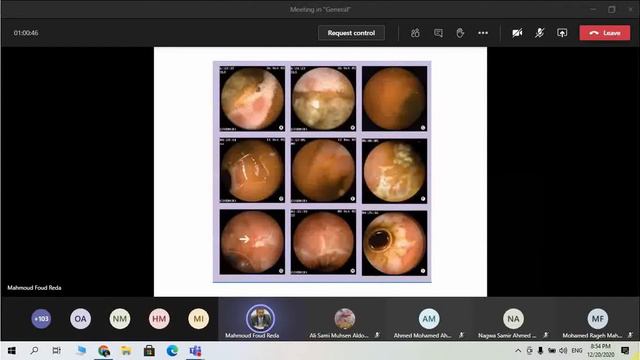Expand hidden system tray icons
The height and width of the screenshot is (360, 640).
click(x=518, y=351)
